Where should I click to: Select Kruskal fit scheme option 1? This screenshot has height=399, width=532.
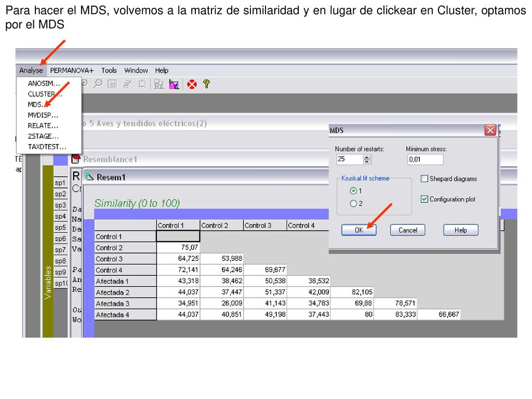353,191
